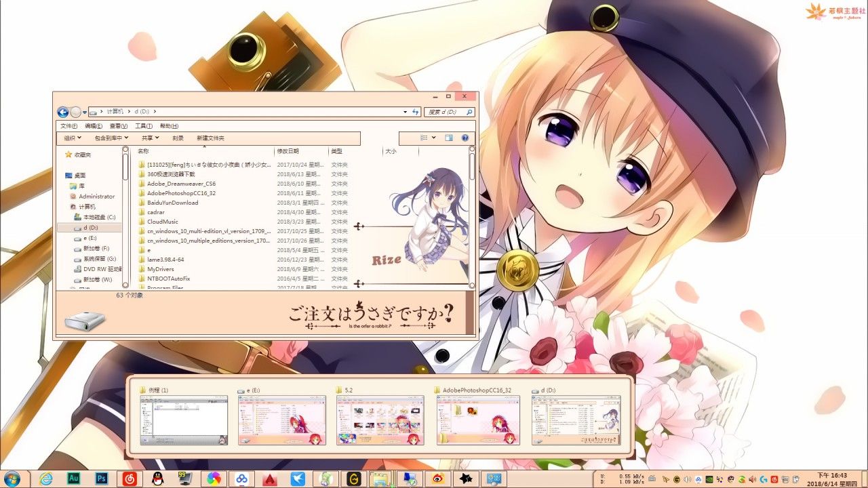Expand the 包含到库中 dropdown
This screenshot has height=488, width=868.
point(111,138)
